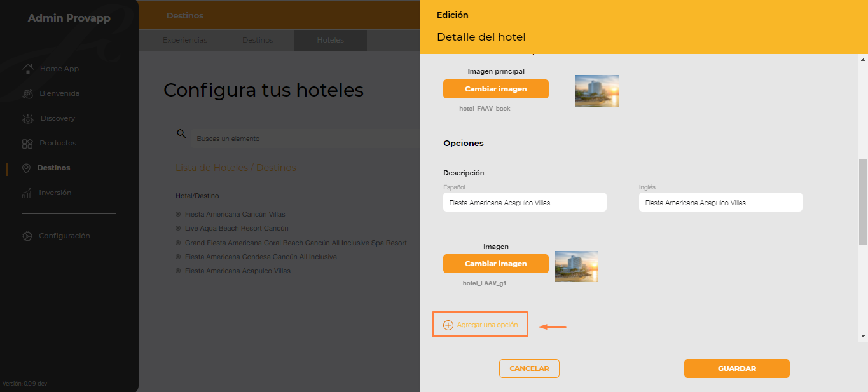The width and height of the screenshot is (868, 392).
Task: Click the panel scrollbar down arrow
Action: (x=863, y=335)
